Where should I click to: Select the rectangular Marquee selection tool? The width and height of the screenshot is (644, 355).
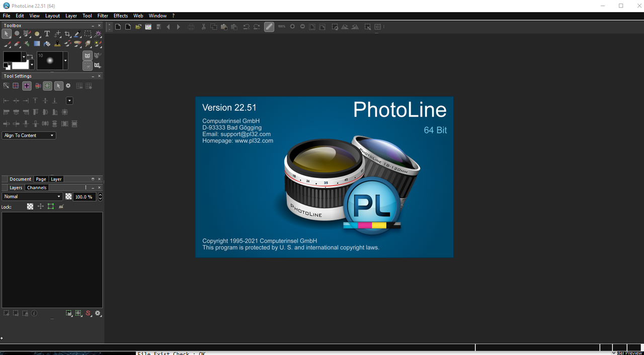pyautogui.click(x=88, y=34)
